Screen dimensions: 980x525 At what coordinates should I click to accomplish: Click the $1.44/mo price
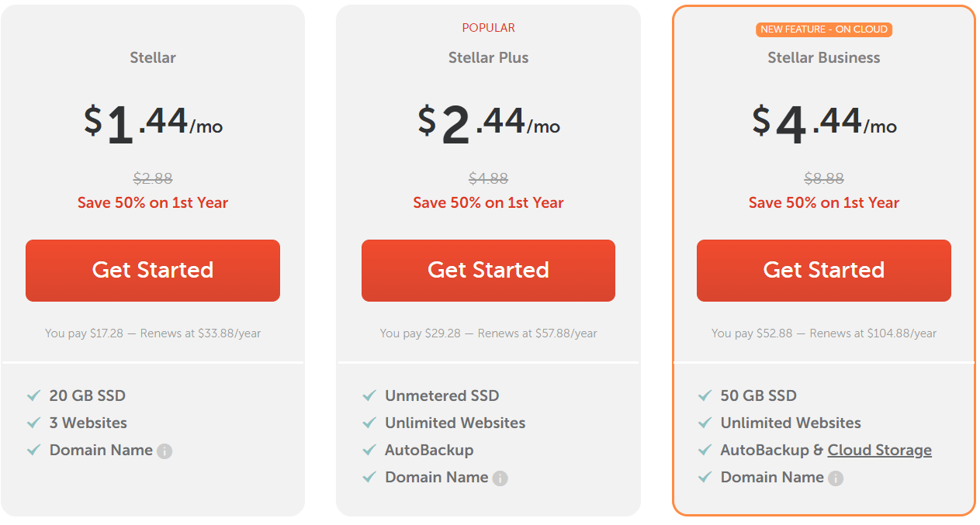153,124
